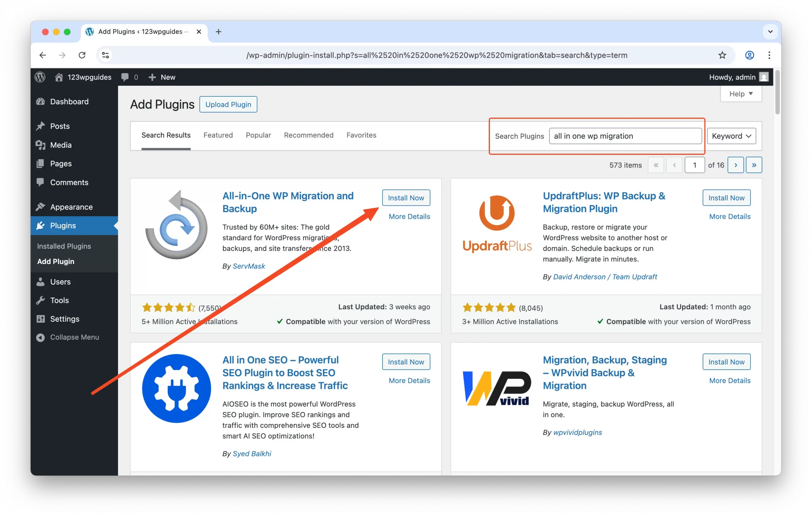This screenshot has width=812, height=516.
Task: Open the Appearance menu in sidebar
Action: point(71,207)
